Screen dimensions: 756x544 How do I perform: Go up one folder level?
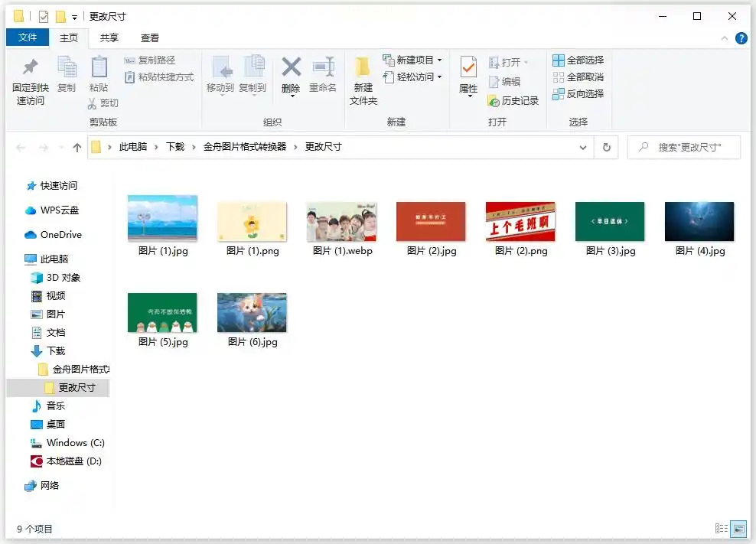tap(77, 148)
